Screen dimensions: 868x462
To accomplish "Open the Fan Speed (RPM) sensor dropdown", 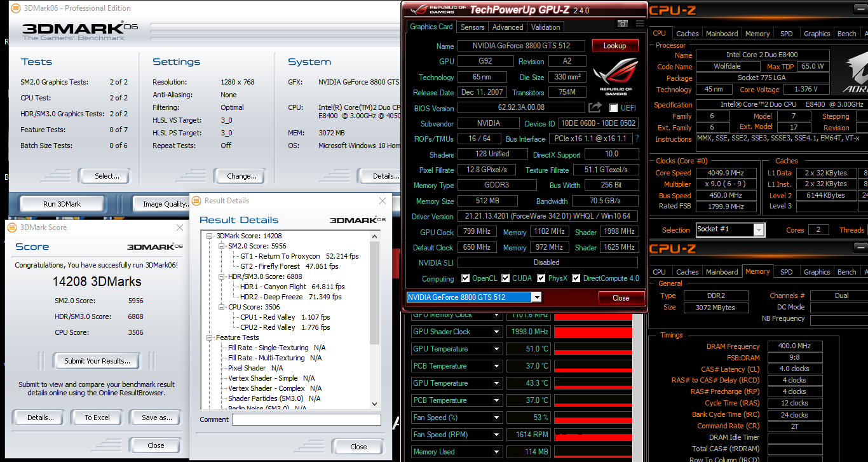I will coord(496,435).
